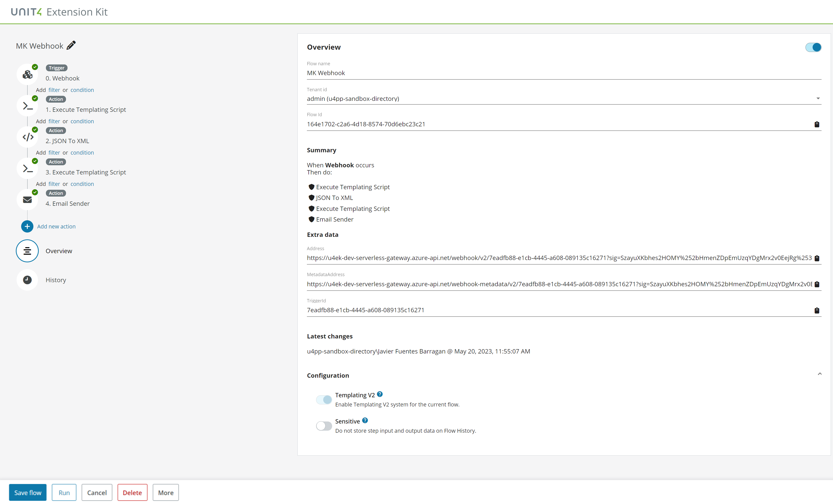
Task: Add a filter after step 1
Action: [x=54, y=121]
